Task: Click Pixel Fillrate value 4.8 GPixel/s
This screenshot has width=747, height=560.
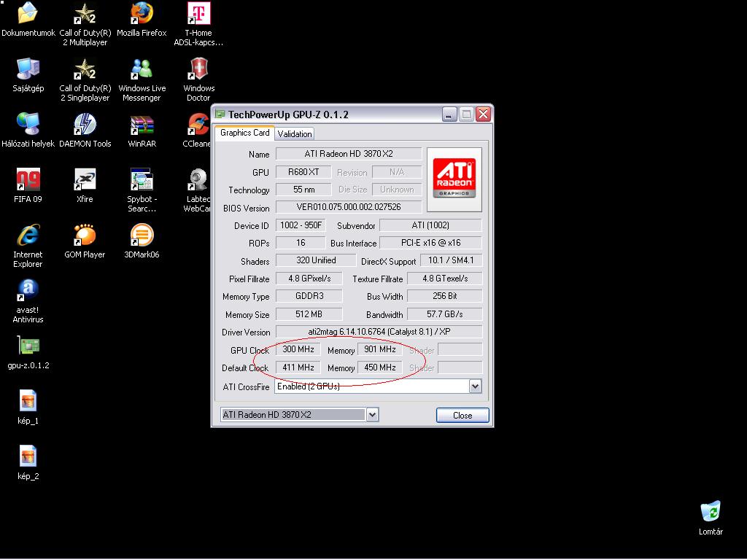Action: (309, 279)
